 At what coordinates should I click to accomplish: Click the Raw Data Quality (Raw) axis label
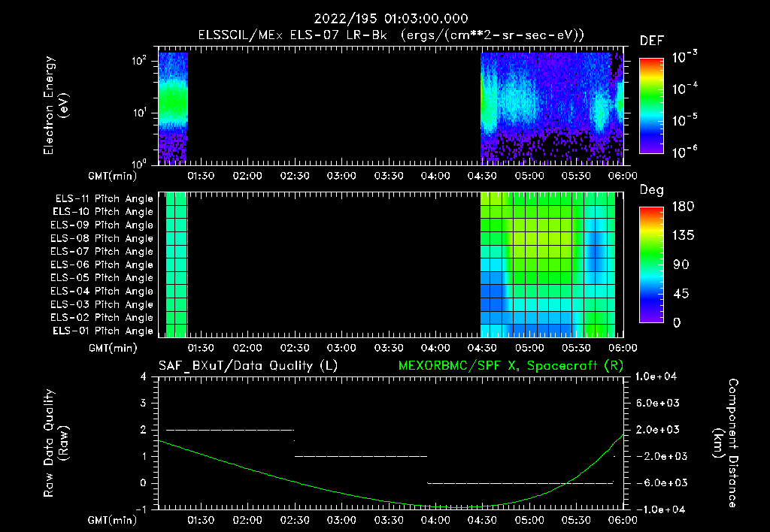point(56,443)
